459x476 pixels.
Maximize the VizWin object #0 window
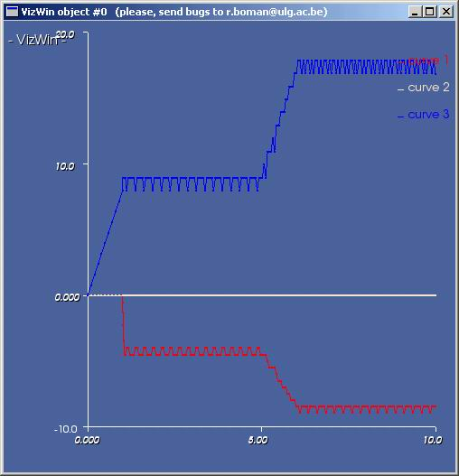tap(430, 12)
